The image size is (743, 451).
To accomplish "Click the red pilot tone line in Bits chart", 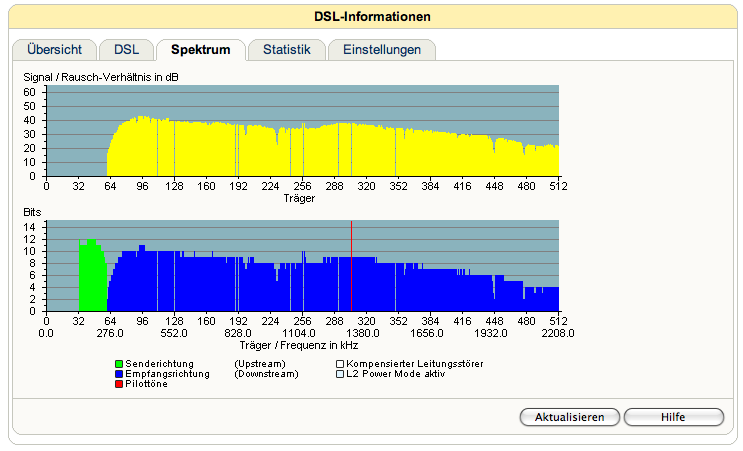I will (351, 266).
